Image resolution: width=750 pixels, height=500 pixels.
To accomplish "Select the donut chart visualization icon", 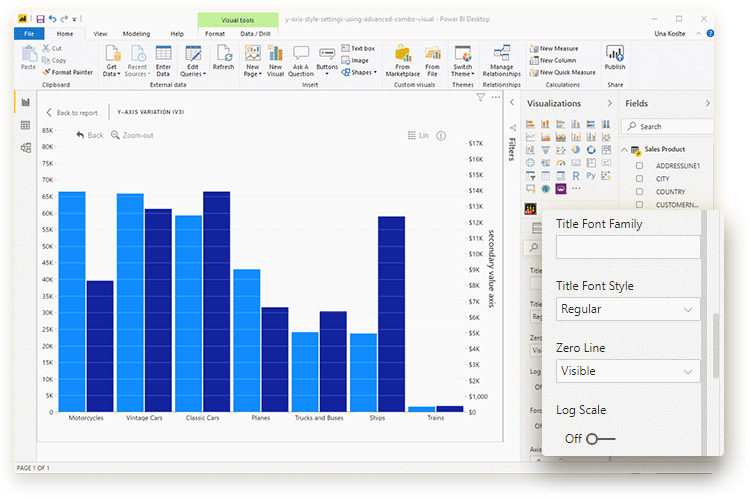I will coord(591,150).
